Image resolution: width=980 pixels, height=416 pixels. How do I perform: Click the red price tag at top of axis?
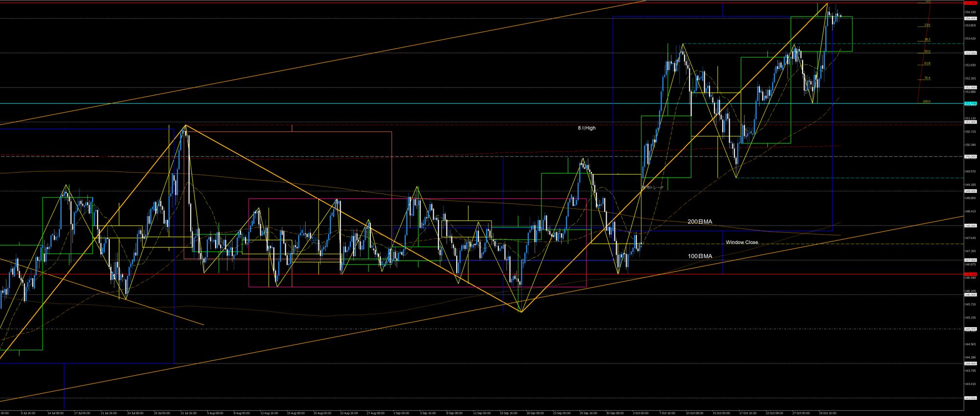[970, 3]
